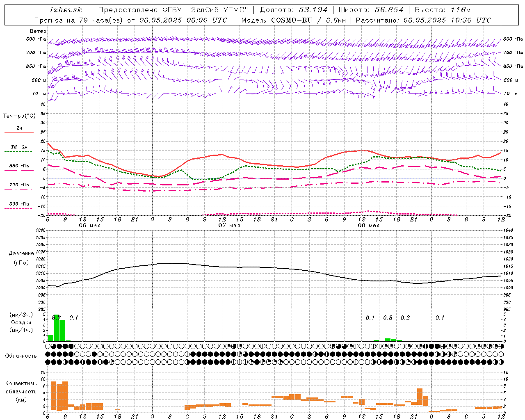The image size is (525, 420).
Task: Click the Конвективн. облачность label
Action: (21, 388)
